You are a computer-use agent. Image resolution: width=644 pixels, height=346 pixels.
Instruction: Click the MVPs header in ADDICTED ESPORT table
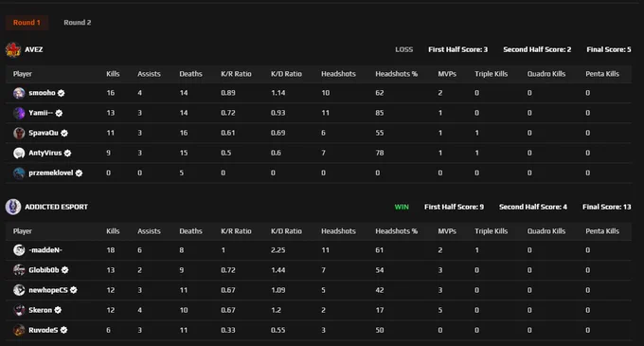(447, 231)
